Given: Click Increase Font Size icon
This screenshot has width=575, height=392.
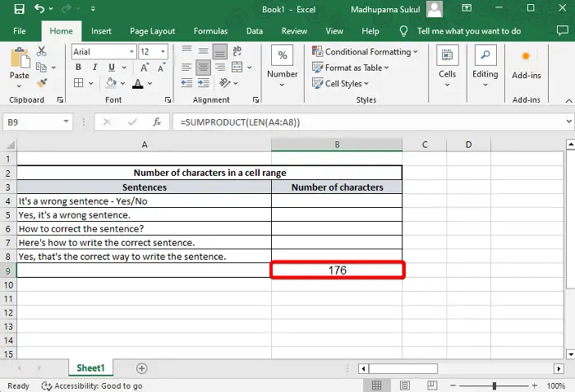Looking at the screenshot, I should pyautogui.click(x=145, y=67).
